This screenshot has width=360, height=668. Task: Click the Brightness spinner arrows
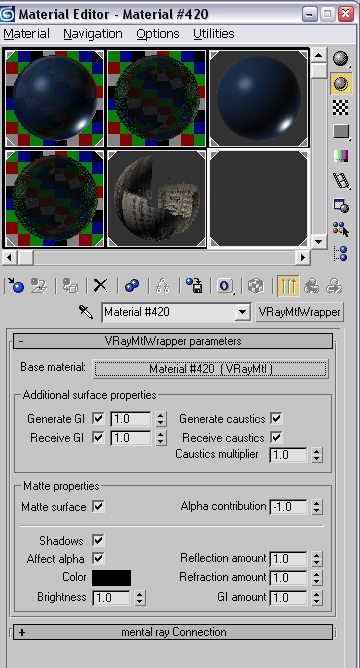click(140, 598)
